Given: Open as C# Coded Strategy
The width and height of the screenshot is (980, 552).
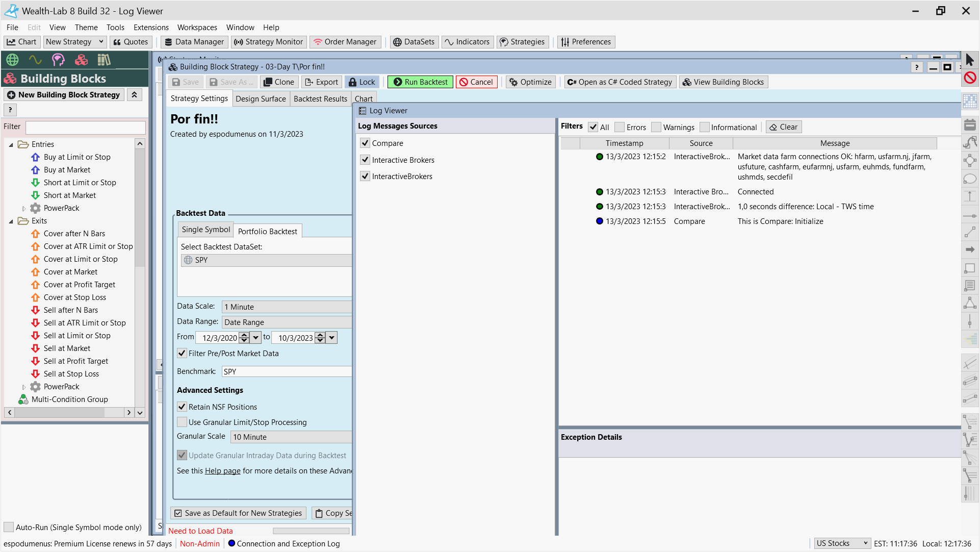Looking at the screenshot, I should click(620, 82).
